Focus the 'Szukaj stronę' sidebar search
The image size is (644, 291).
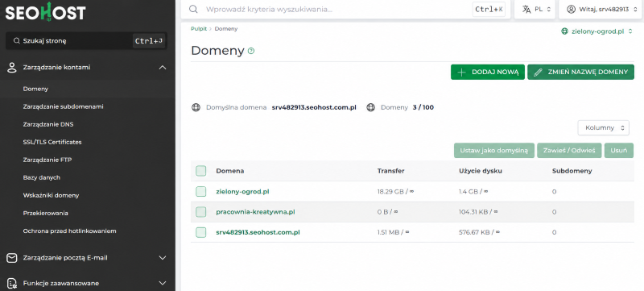(x=86, y=40)
